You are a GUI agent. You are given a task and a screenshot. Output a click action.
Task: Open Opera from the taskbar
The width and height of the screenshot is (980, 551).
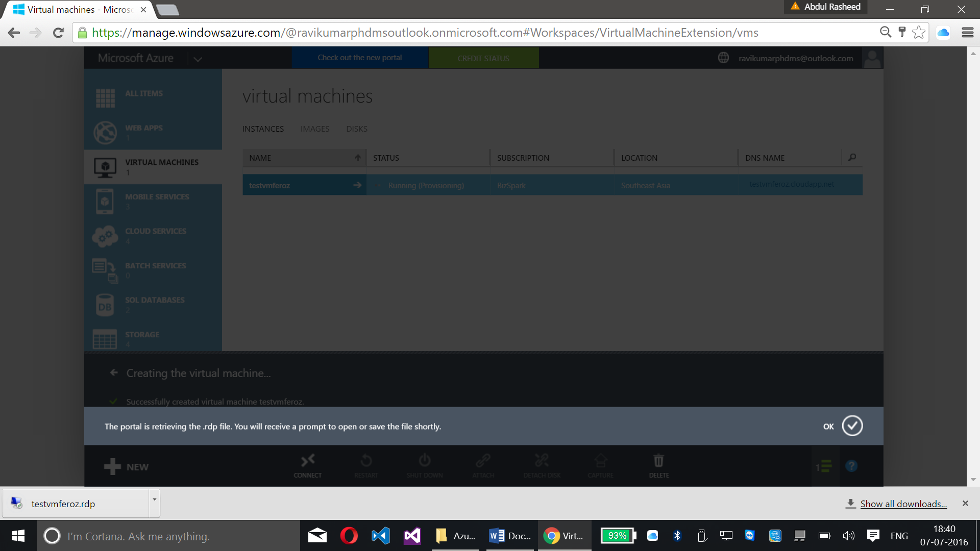pyautogui.click(x=349, y=536)
